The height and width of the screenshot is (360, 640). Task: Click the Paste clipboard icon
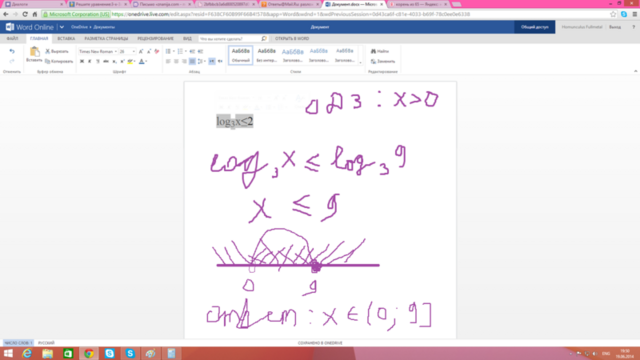click(34, 51)
